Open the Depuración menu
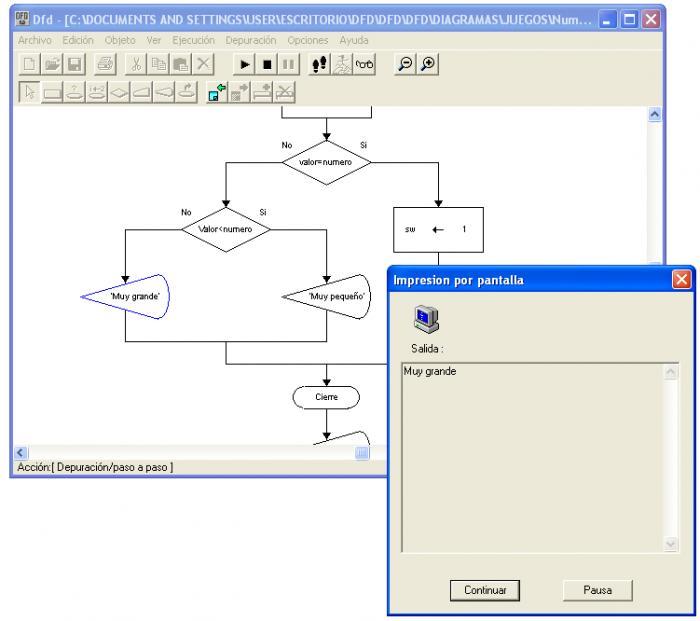 [x=251, y=40]
